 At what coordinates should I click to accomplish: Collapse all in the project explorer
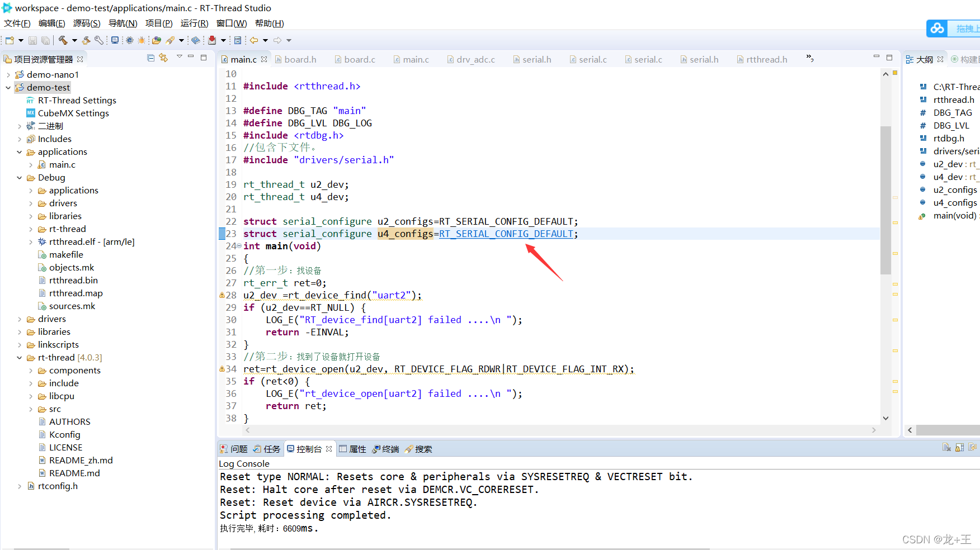[150, 58]
